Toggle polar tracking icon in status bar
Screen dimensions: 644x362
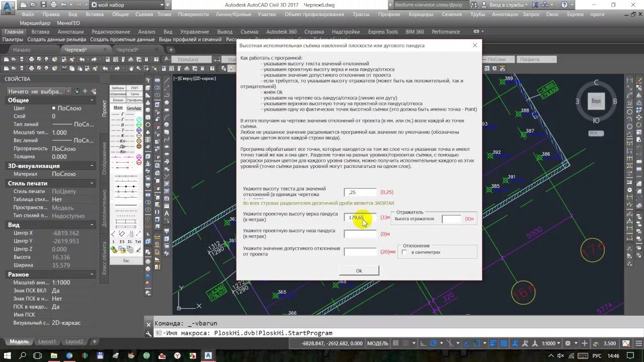coord(434,343)
